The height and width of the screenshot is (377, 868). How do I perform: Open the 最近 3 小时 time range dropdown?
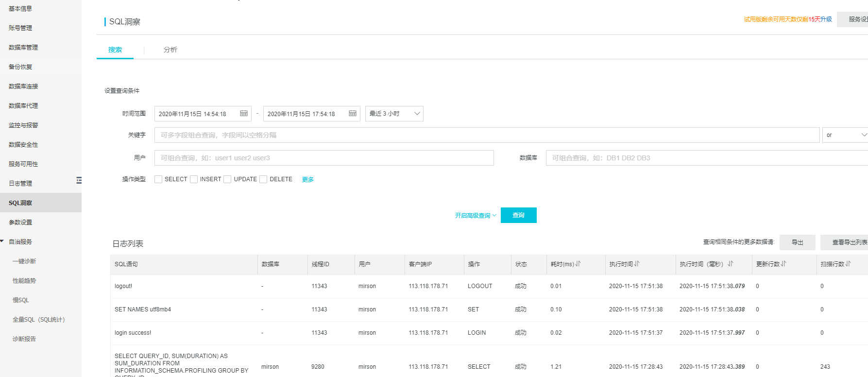[394, 114]
